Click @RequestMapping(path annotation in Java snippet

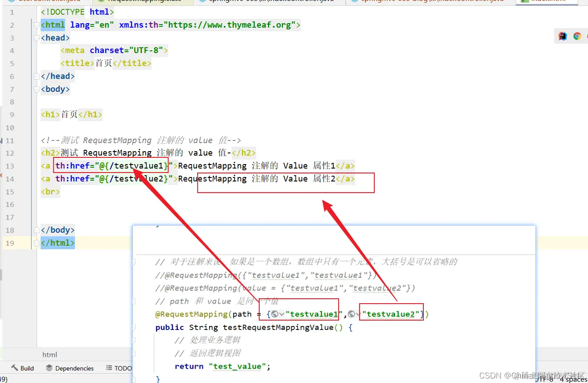[x=203, y=314]
